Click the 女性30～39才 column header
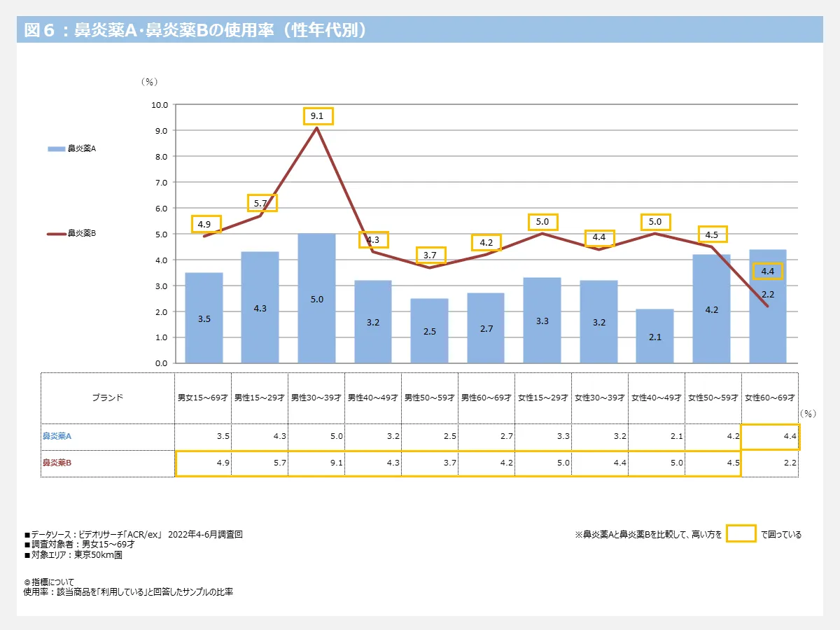 599,398
